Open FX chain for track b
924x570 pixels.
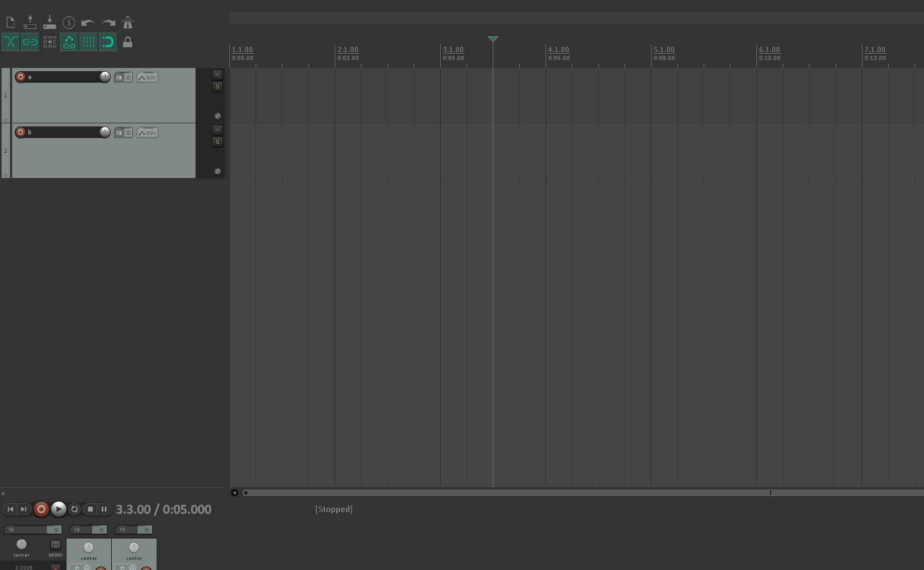(119, 133)
